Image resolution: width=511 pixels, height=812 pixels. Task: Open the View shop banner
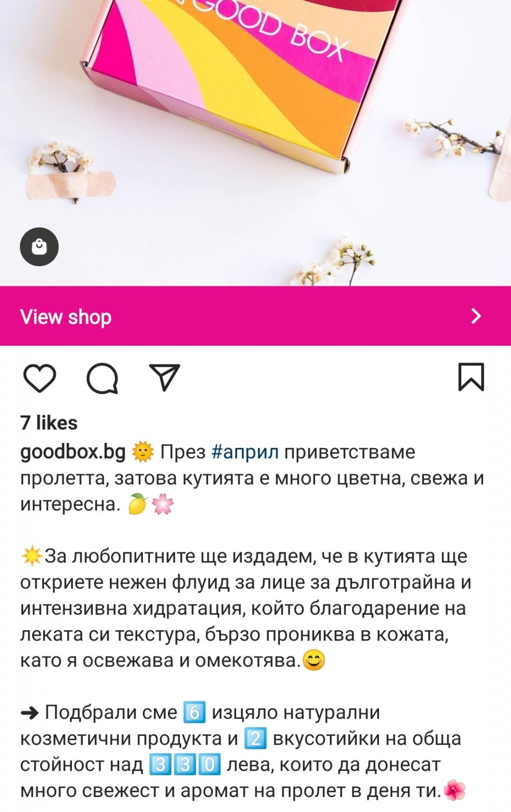(255, 316)
